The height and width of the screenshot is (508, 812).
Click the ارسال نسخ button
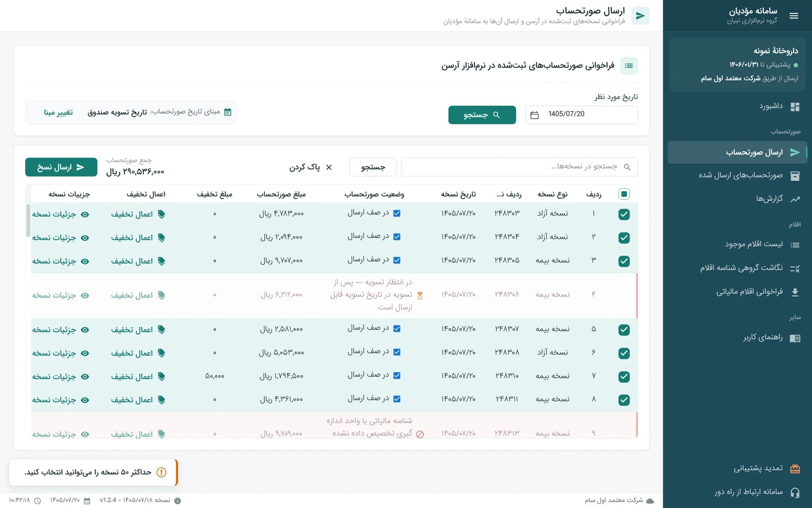coord(61,167)
